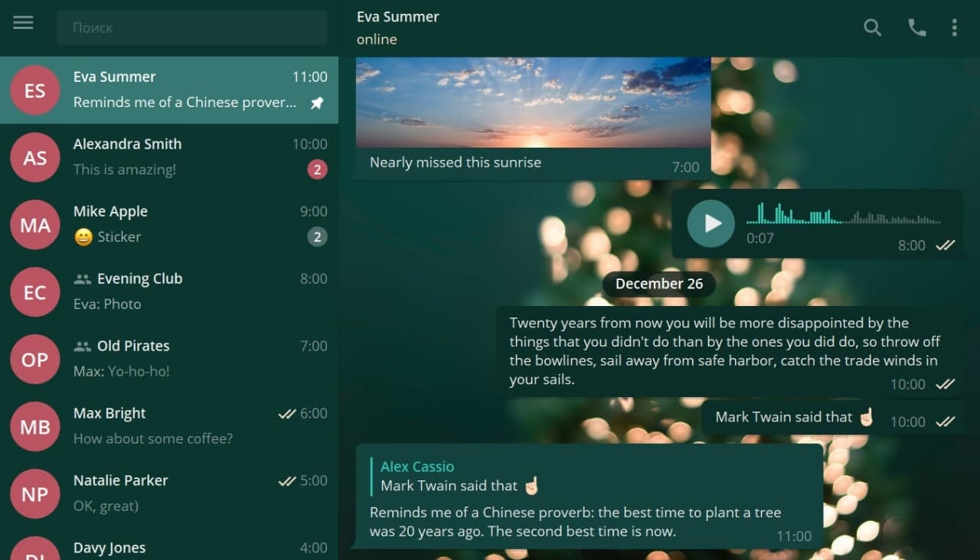Open the Mike Apple conversation
This screenshot has width=980, height=560.
(169, 225)
